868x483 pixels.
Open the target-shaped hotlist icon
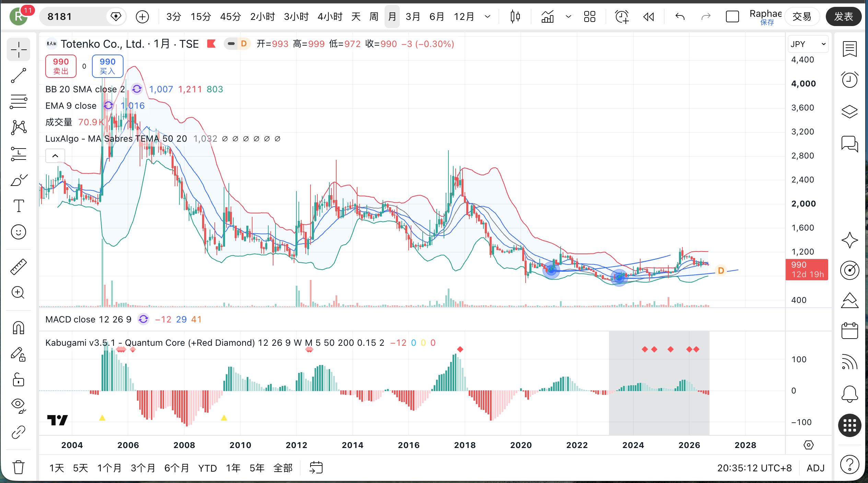(x=849, y=270)
